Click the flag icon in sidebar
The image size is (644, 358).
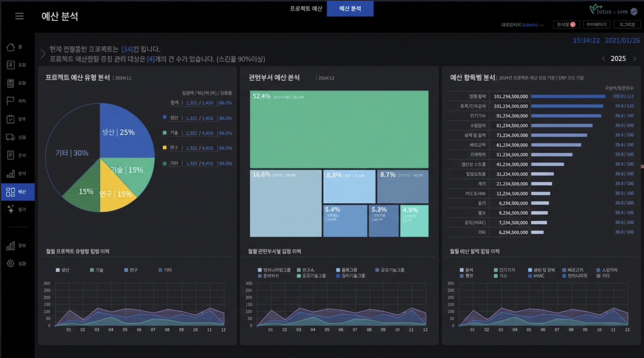coord(11,101)
